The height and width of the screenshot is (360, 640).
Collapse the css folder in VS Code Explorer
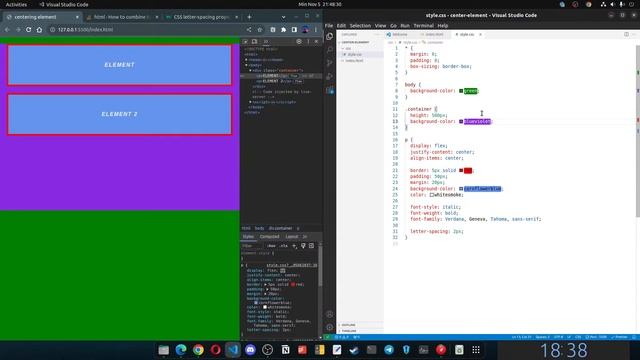(342, 49)
